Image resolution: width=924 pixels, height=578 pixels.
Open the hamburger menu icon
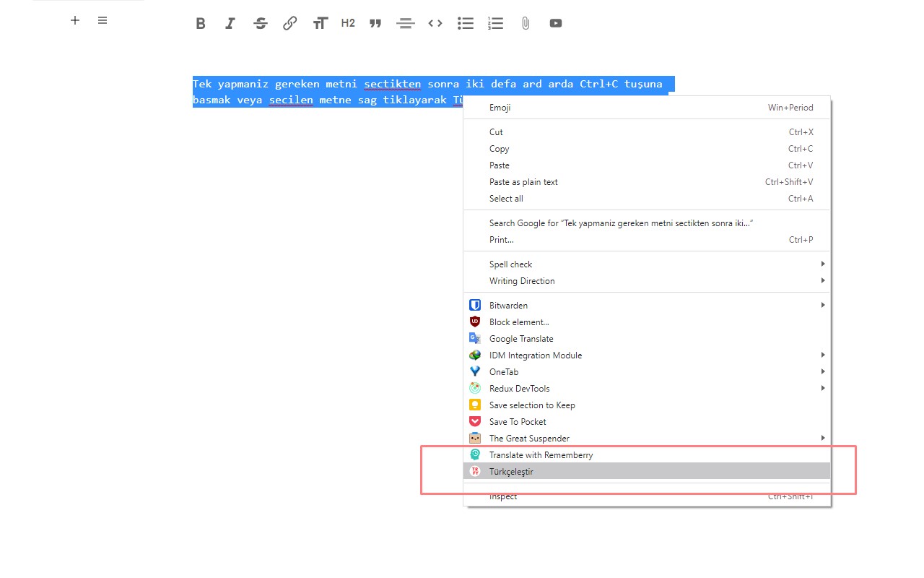point(103,20)
